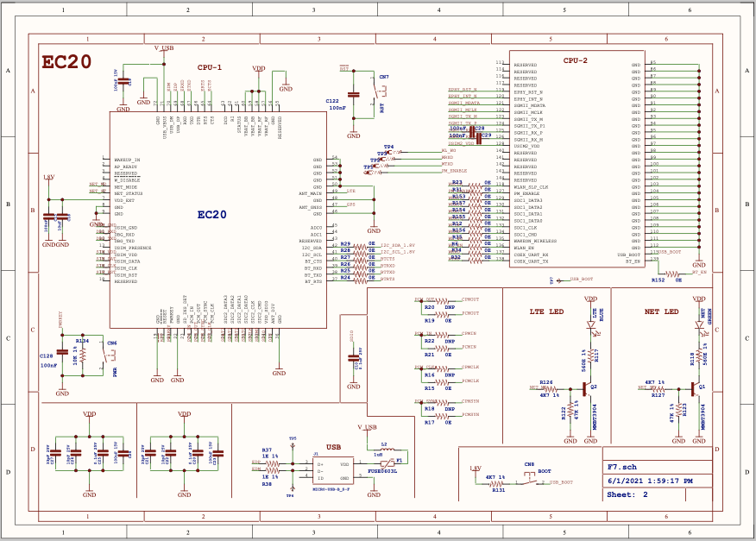Click the USB section heading
Viewport: 756px width, 541px height.
click(334, 447)
